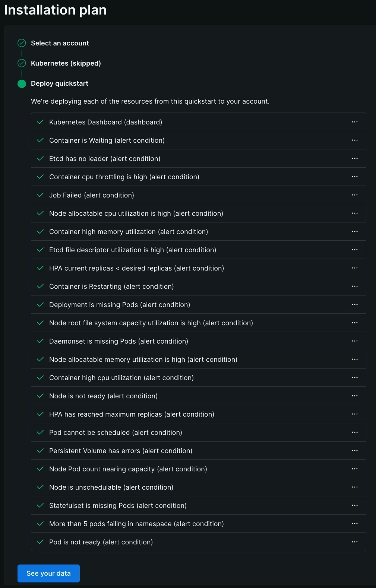Select the Deploy quickstart step label
Viewport: 376px width, 588px height.
60,83
